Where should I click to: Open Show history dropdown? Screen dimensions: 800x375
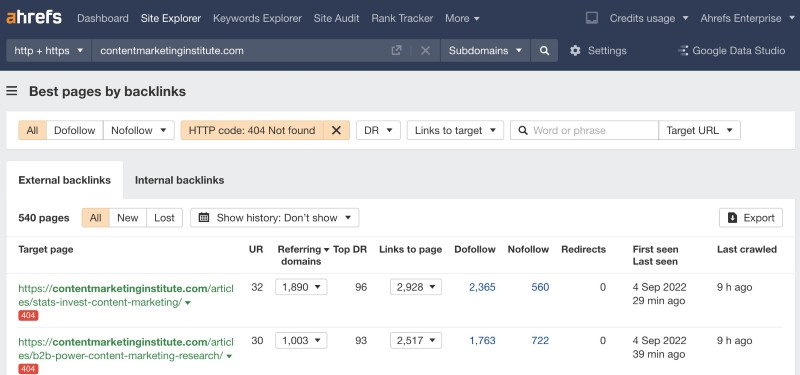point(274,218)
